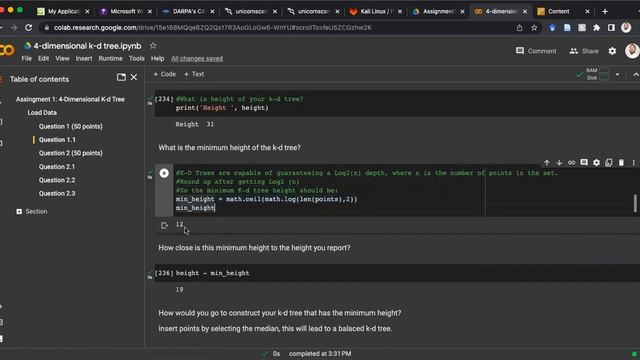
Task: Go to Question 1.1 in contents
Action: [57, 140]
